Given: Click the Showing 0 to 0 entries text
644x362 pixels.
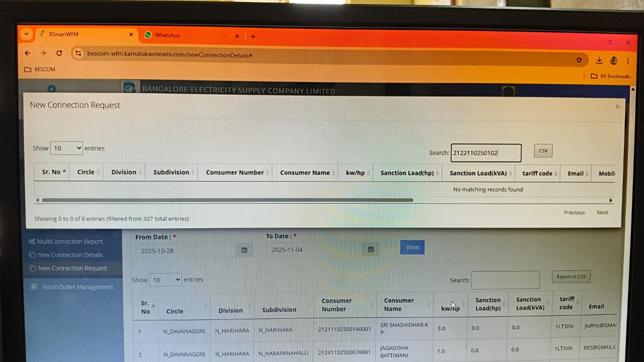Looking at the screenshot, I should [112, 219].
